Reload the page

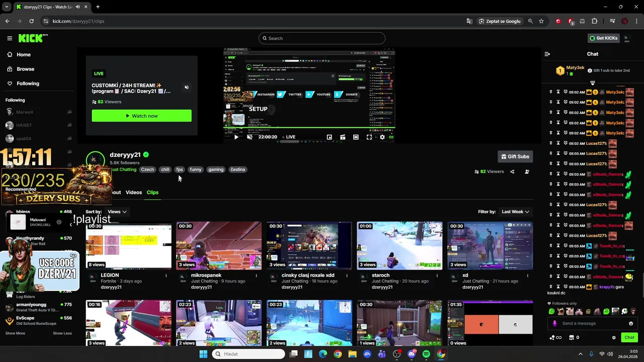31,21
